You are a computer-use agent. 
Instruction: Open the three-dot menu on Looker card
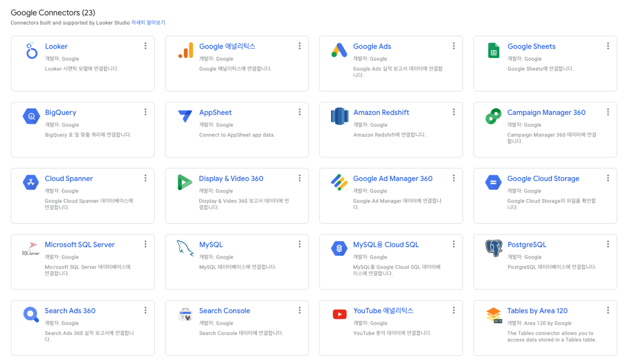145,46
